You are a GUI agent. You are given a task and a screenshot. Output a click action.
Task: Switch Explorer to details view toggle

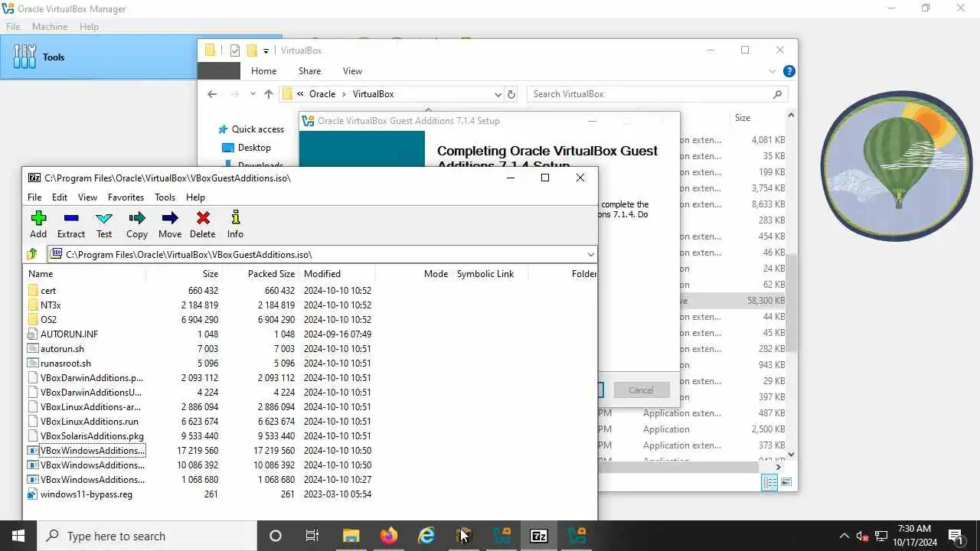click(769, 482)
